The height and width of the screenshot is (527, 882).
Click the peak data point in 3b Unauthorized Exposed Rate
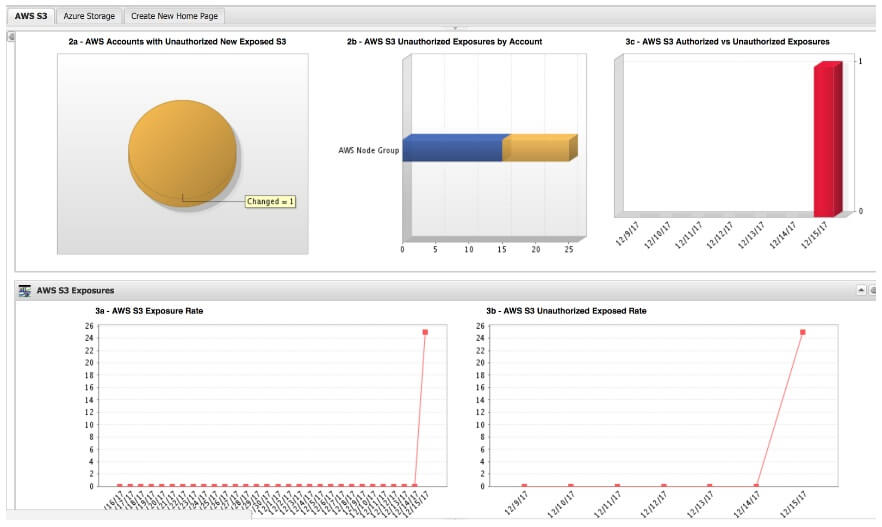point(803,332)
